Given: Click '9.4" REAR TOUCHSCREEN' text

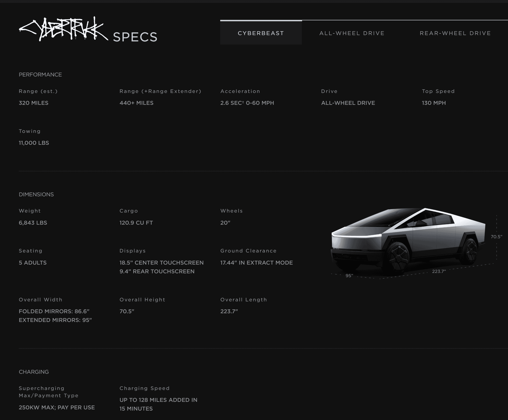Looking at the screenshot, I should point(157,271).
